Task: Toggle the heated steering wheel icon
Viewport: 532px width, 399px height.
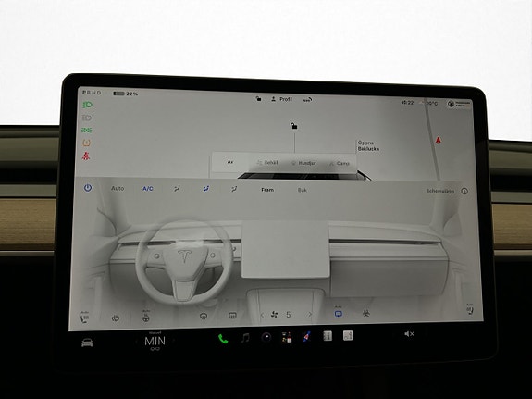Action: coord(145,317)
